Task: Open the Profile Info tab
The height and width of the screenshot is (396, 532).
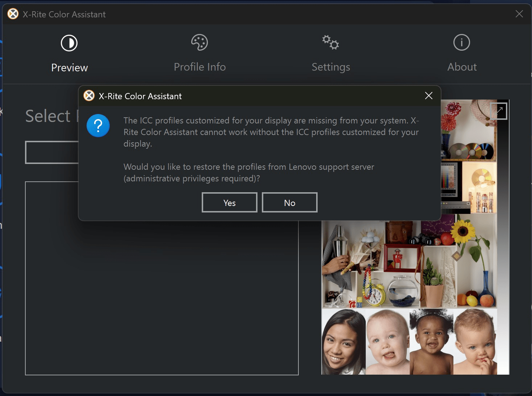Action: coord(200,54)
